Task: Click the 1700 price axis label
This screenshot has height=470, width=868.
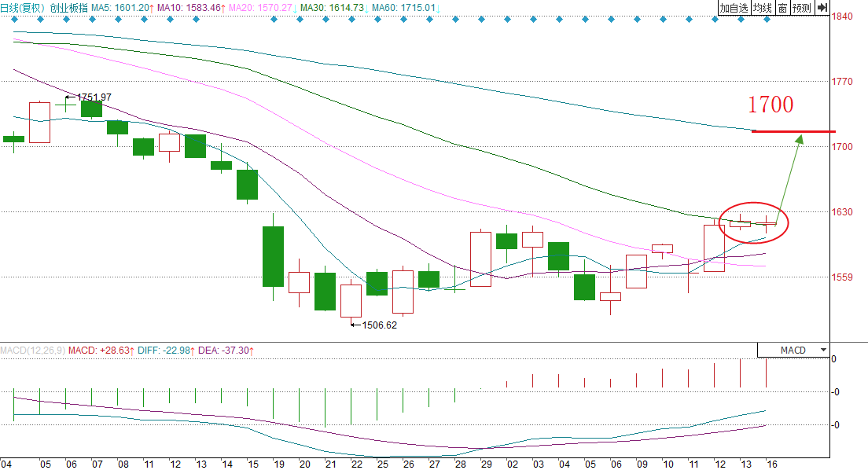Action: coord(842,147)
